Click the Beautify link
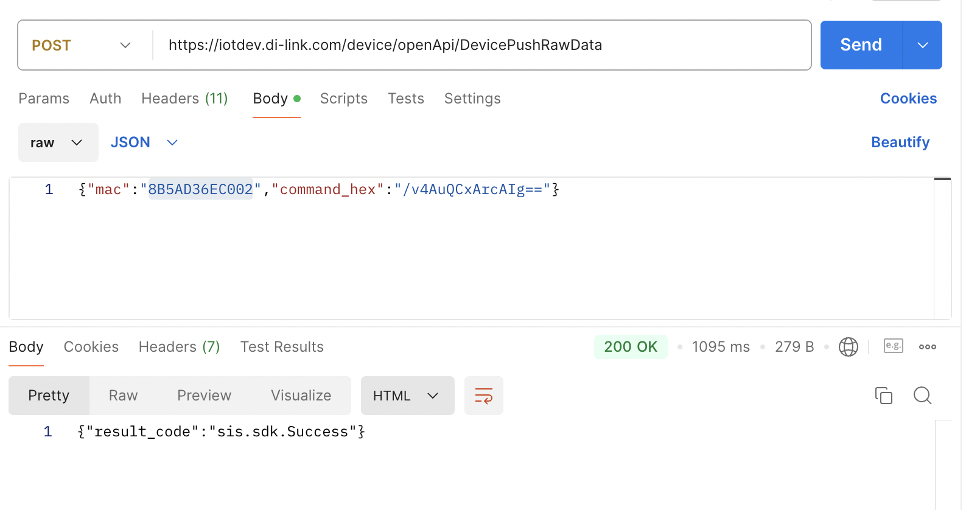This screenshot has width=980, height=510. click(x=900, y=142)
